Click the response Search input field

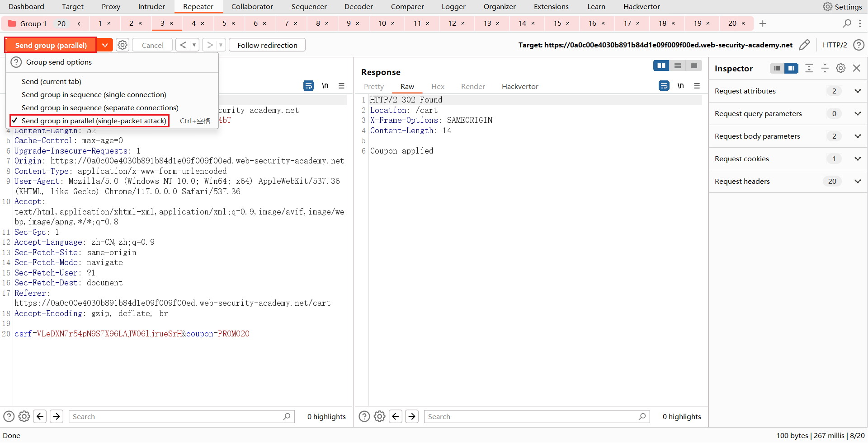[537, 416]
